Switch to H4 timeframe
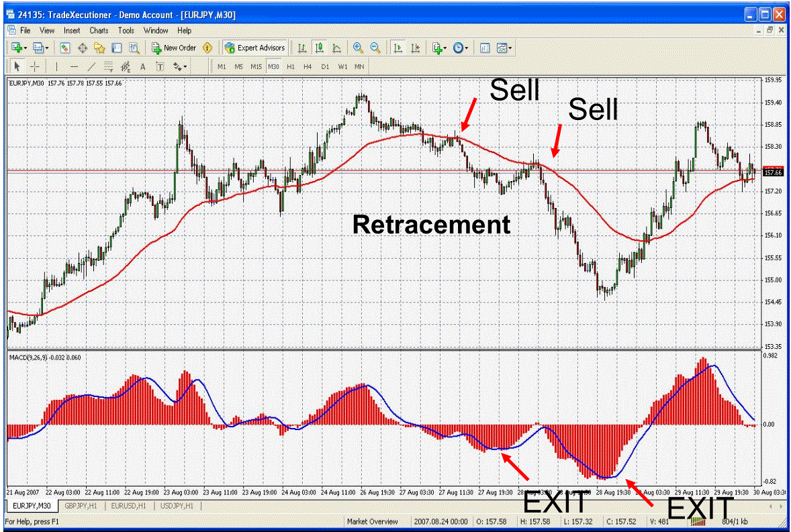The width and height of the screenshot is (791, 532). pyautogui.click(x=308, y=66)
